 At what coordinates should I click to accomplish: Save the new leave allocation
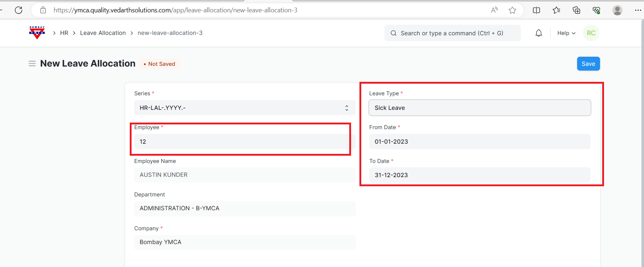pos(588,64)
